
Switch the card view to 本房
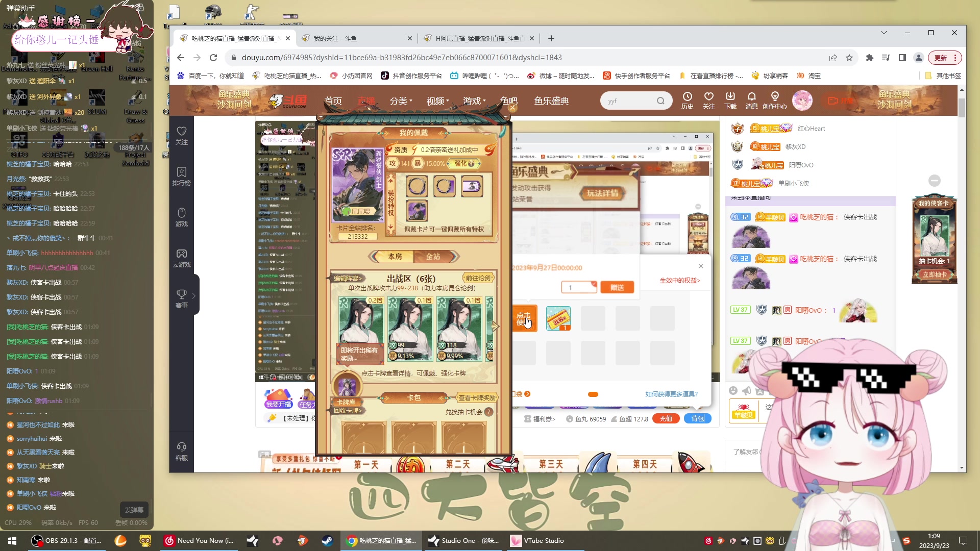click(395, 257)
